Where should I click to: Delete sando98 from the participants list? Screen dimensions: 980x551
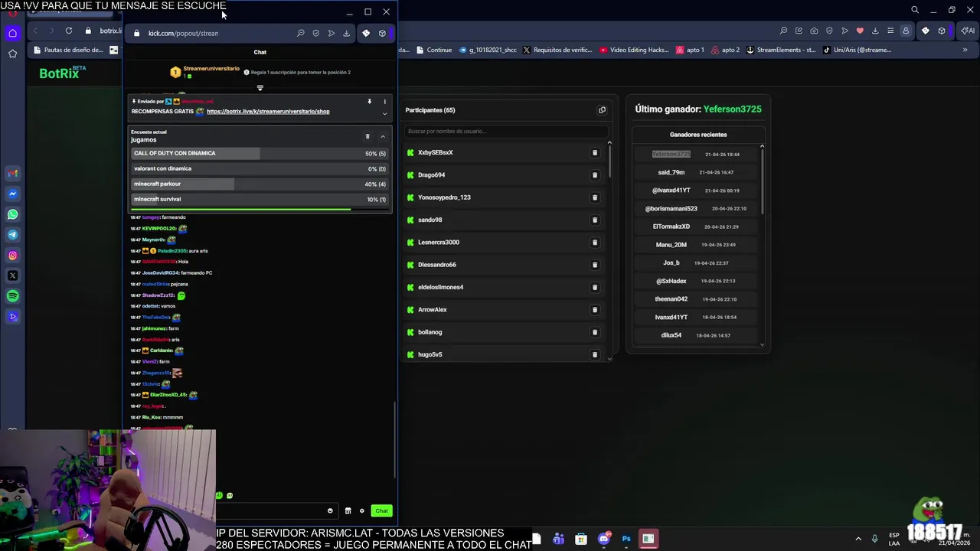point(594,220)
